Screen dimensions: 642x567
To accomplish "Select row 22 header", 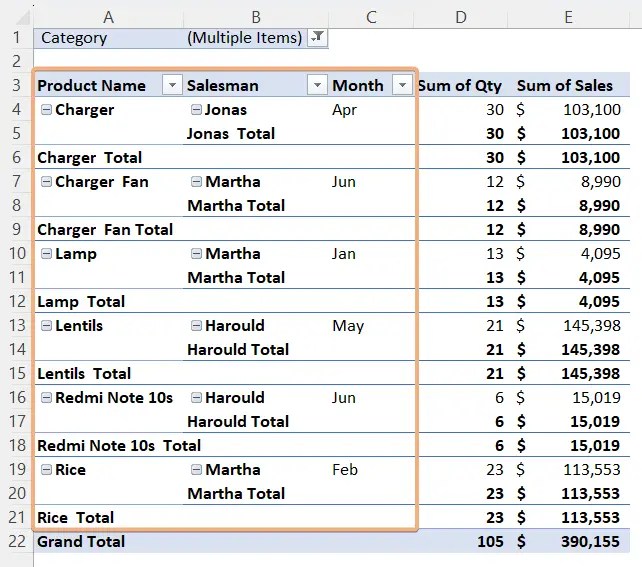I will (x=16, y=541).
